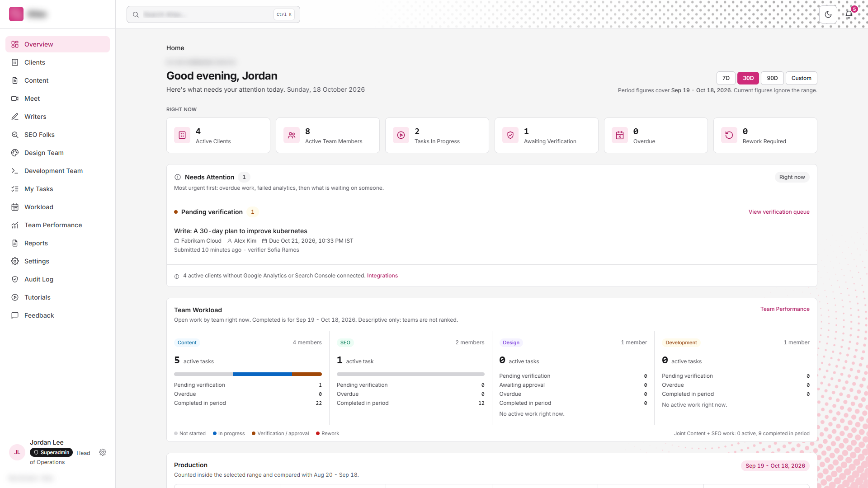Open the Workload menu item
868x488 pixels.
(x=57, y=207)
